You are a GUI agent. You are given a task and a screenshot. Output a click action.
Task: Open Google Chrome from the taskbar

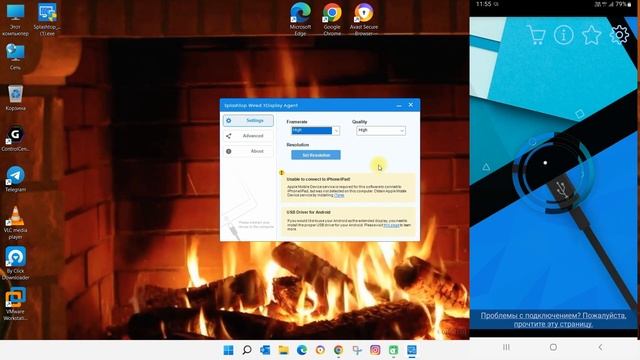pos(338,350)
